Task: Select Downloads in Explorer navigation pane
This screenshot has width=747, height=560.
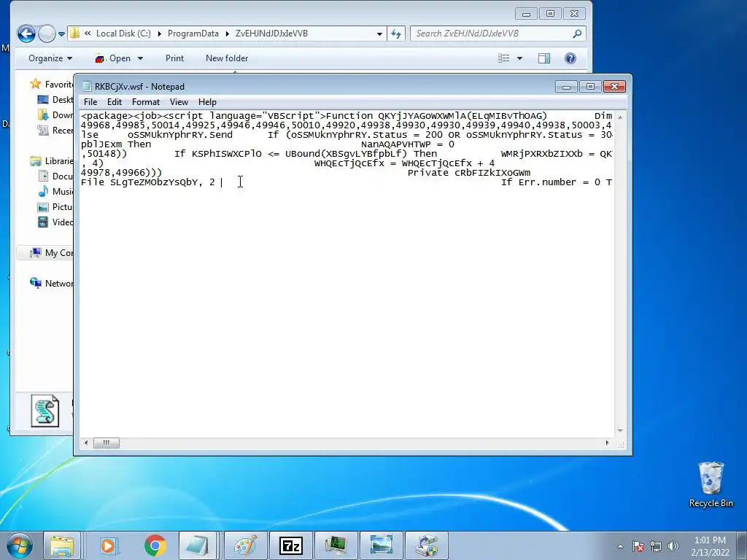Action: [55, 114]
